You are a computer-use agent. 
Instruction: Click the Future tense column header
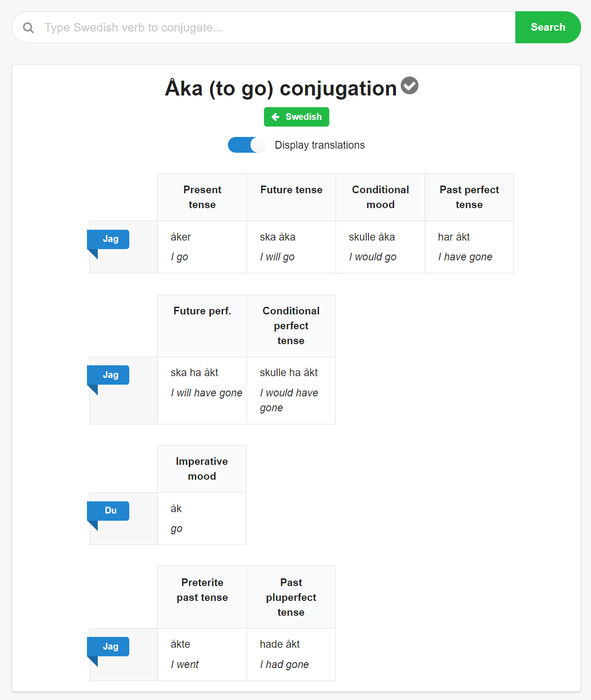pyautogui.click(x=291, y=197)
